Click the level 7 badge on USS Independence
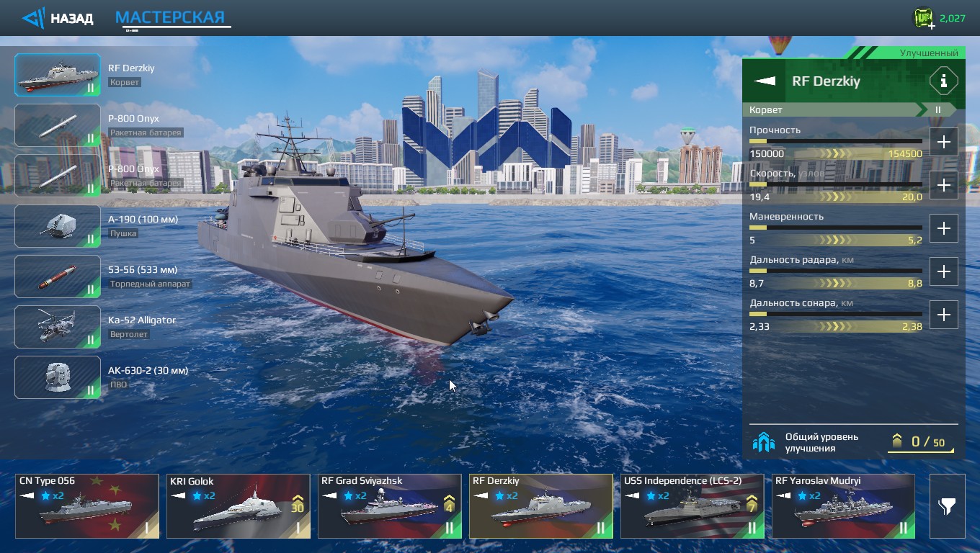Screen dimensions: 980x553 (752, 504)
